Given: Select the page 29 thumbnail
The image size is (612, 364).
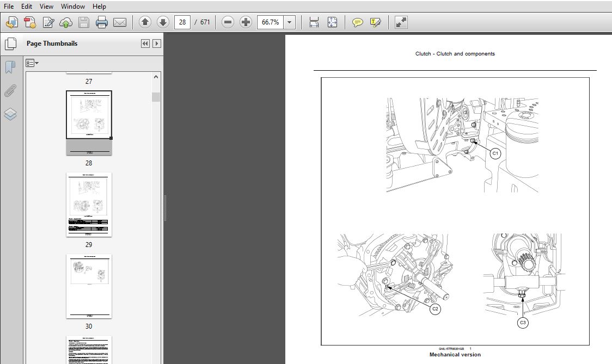Looking at the screenshot, I should (x=89, y=205).
